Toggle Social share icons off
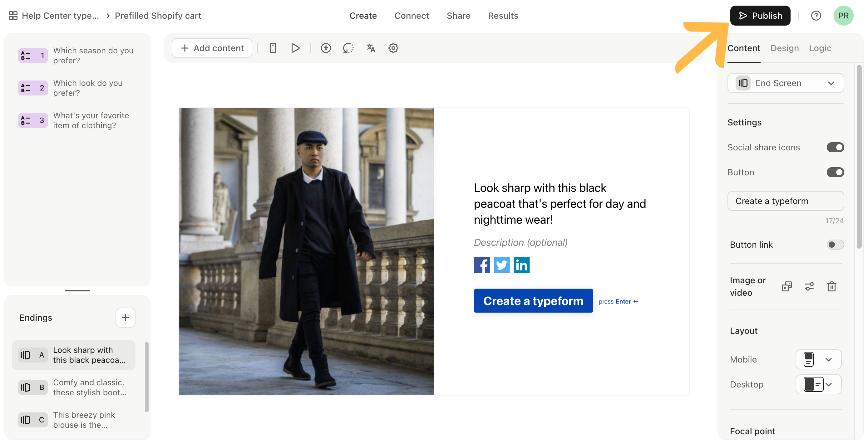This screenshot has height=443, width=868. (835, 147)
